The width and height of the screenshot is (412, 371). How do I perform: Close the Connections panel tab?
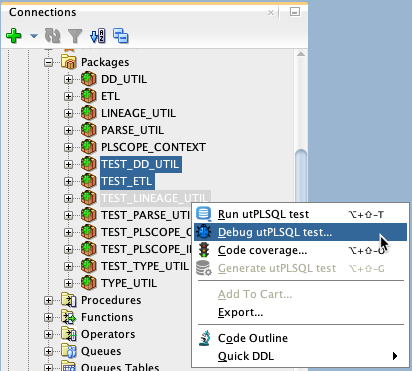[271, 12]
